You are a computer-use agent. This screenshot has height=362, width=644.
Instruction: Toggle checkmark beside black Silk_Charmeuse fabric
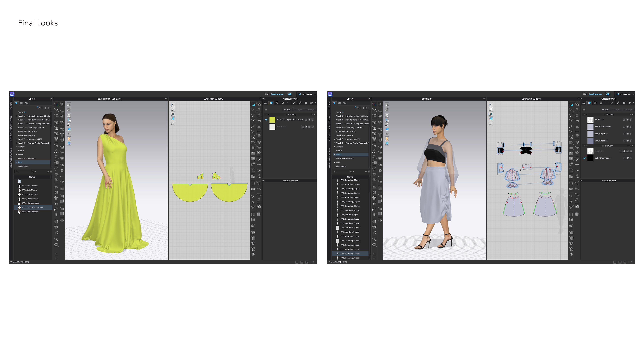[584, 158]
